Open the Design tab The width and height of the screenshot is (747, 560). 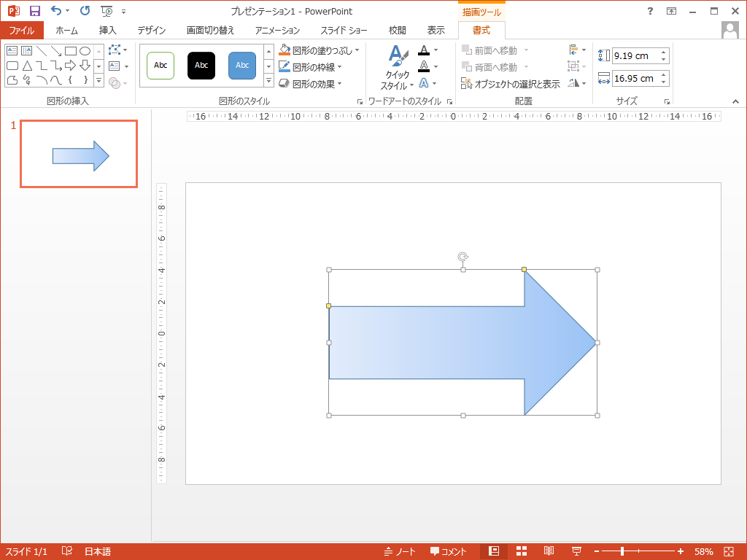152,30
